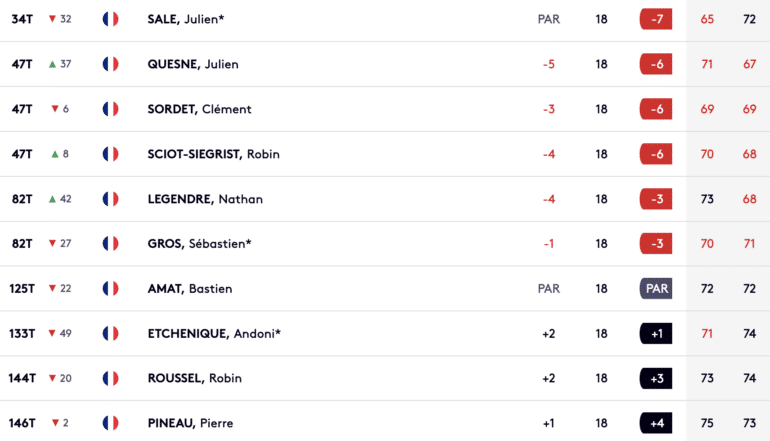Open LEGENDRE, Nathan player profile
Viewport: 770px width, 441px height.
(x=205, y=199)
